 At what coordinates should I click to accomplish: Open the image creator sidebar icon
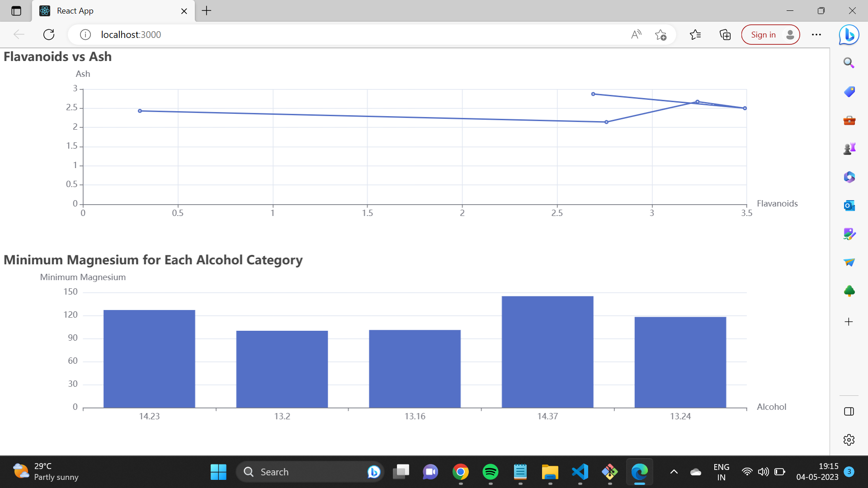coord(849,234)
